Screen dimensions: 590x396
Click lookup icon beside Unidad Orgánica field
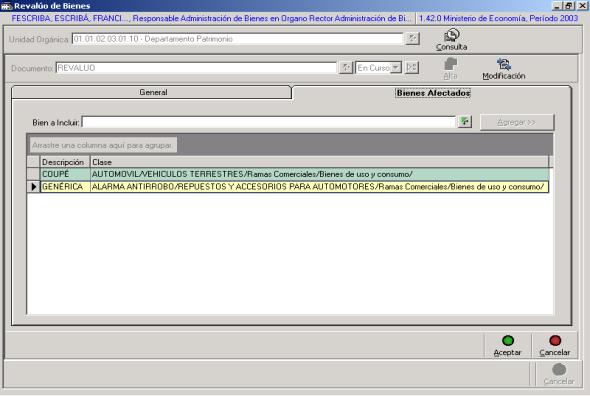(412, 38)
